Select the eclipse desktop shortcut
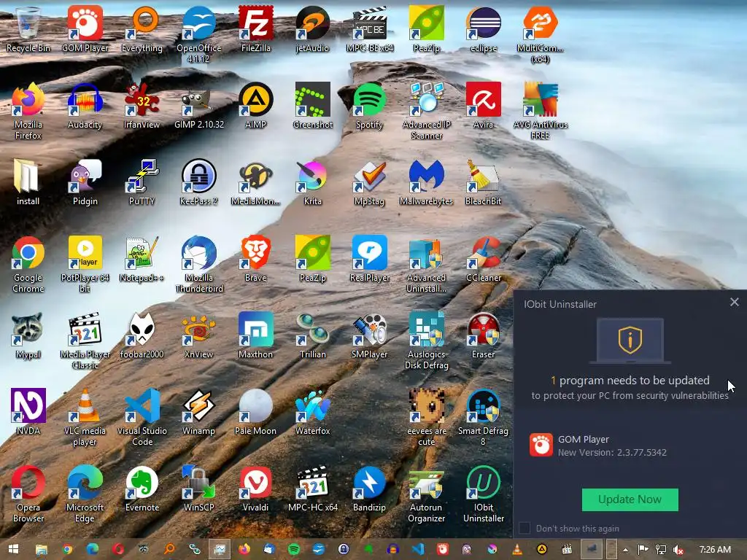747x560 pixels. click(483, 28)
